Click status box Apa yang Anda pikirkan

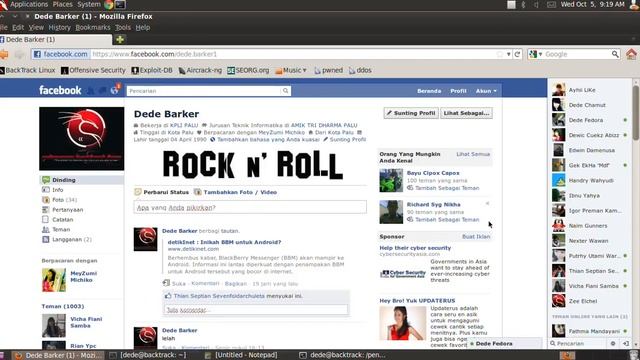[250, 207]
